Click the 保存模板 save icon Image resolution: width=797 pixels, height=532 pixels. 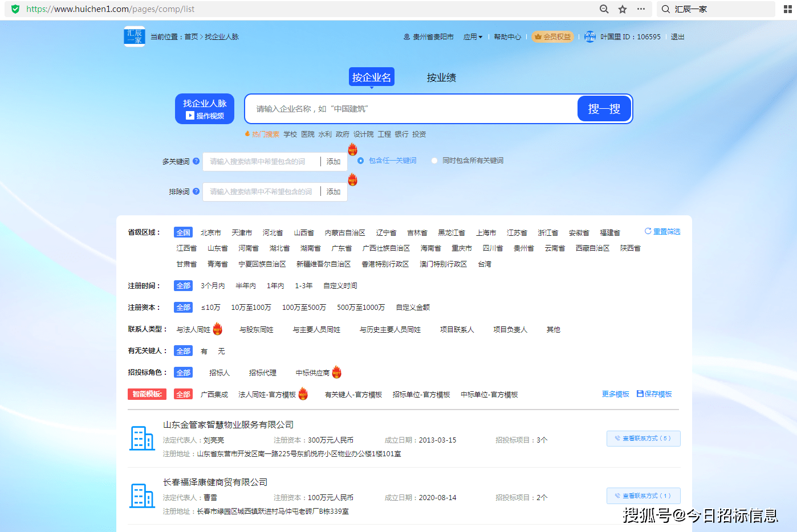pyautogui.click(x=640, y=394)
